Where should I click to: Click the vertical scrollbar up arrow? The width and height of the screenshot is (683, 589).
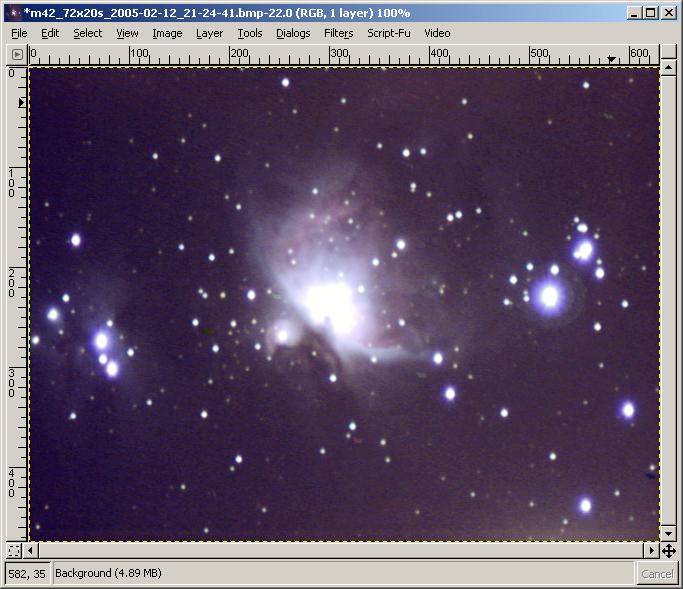pos(668,68)
